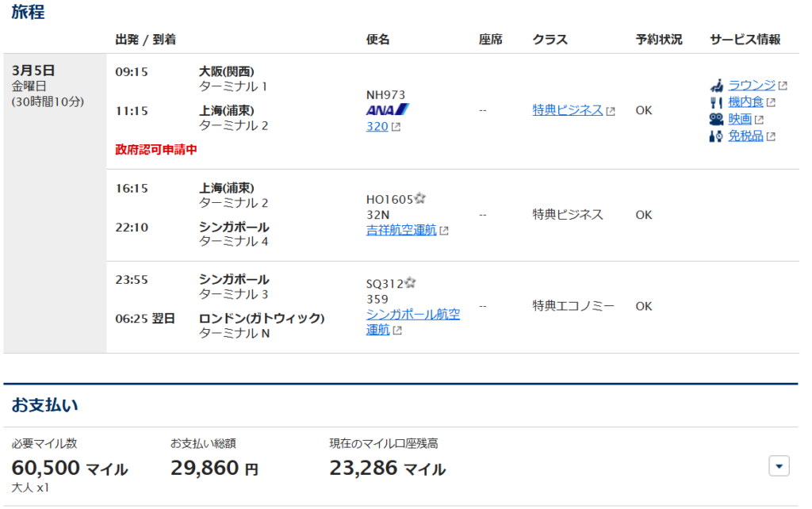Click external-link icon beside 吉祥航空運航

[x=444, y=231]
